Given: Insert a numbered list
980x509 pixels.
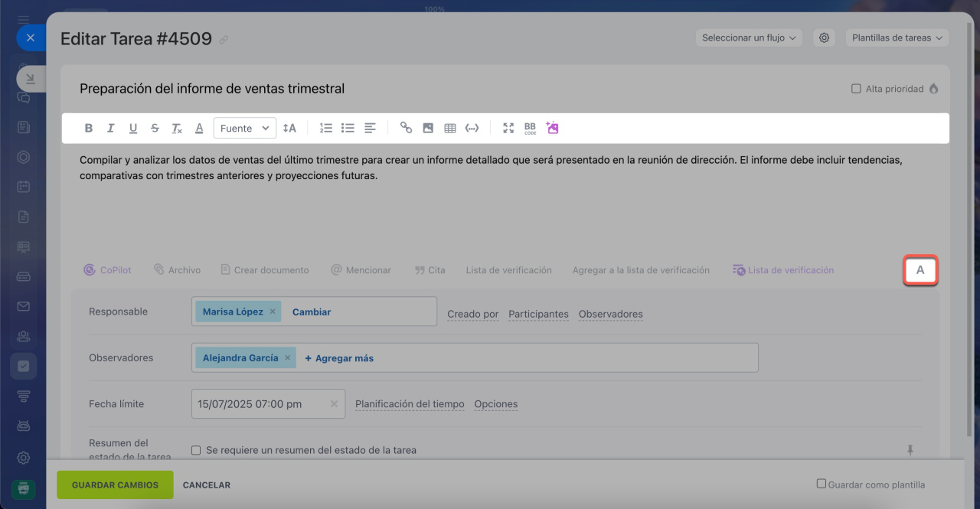Looking at the screenshot, I should click(326, 129).
